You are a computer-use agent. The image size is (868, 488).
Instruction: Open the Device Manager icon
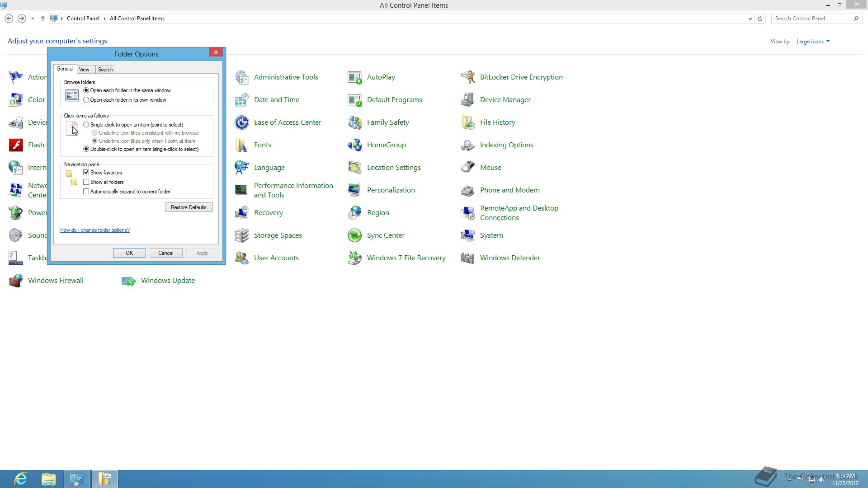click(468, 100)
